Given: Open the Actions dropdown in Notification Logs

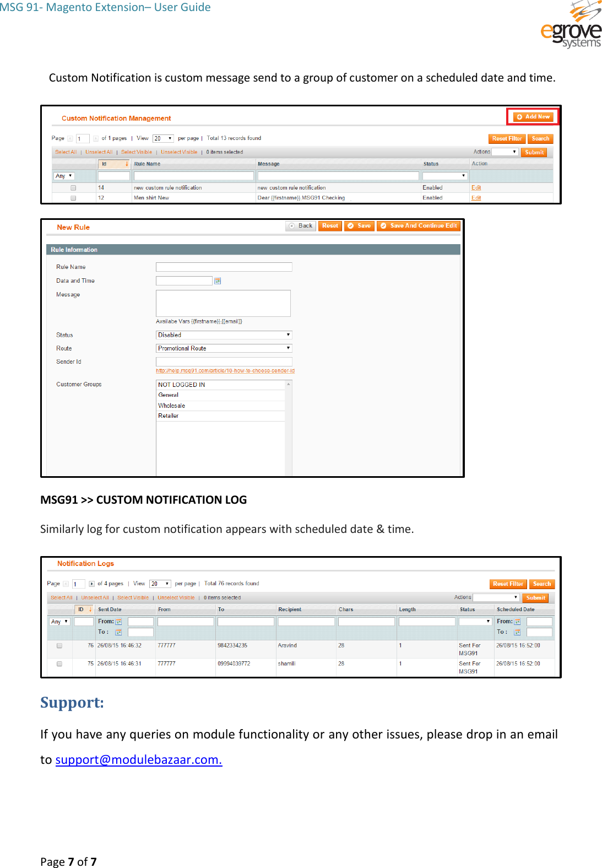Looking at the screenshot, I should (x=496, y=597).
